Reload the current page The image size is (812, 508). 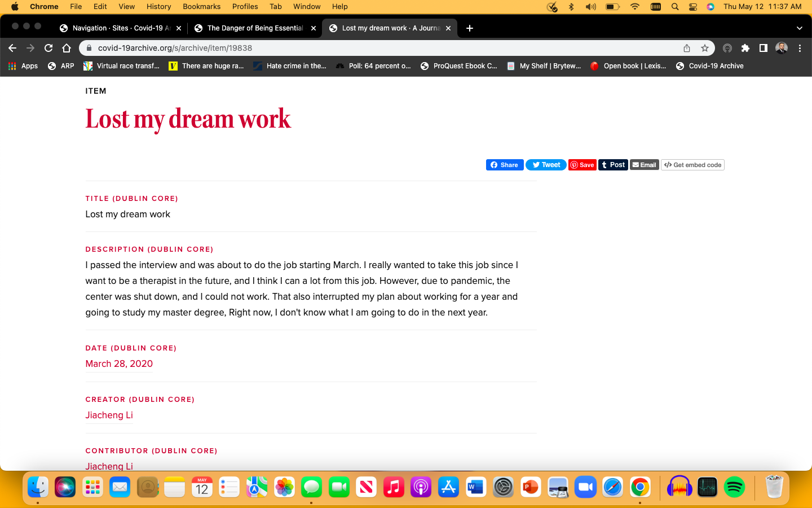pyautogui.click(x=48, y=48)
